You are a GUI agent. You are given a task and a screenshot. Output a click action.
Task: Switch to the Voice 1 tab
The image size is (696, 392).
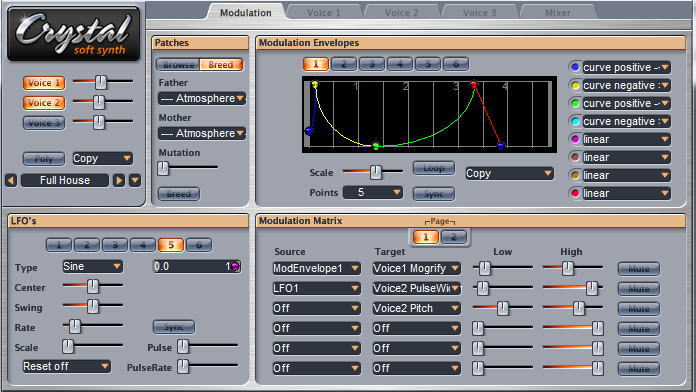tap(323, 12)
